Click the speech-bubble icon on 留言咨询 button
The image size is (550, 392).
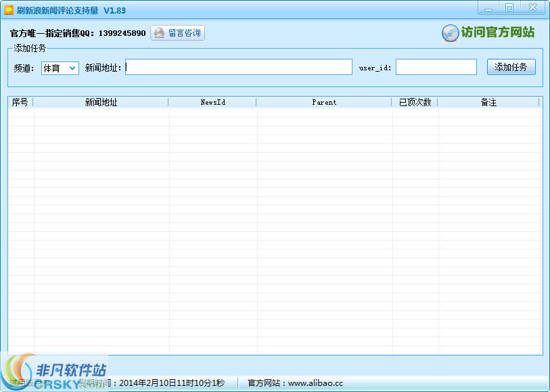click(159, 32)
